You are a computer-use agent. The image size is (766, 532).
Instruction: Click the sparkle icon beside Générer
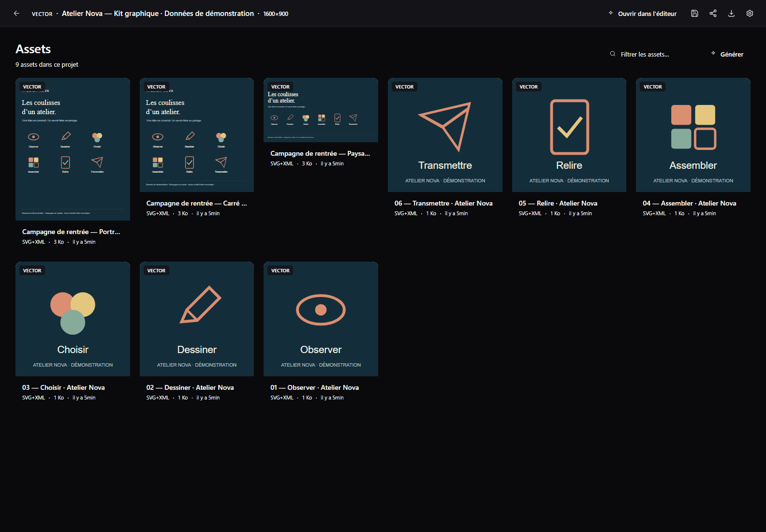[x=713, y=54]
